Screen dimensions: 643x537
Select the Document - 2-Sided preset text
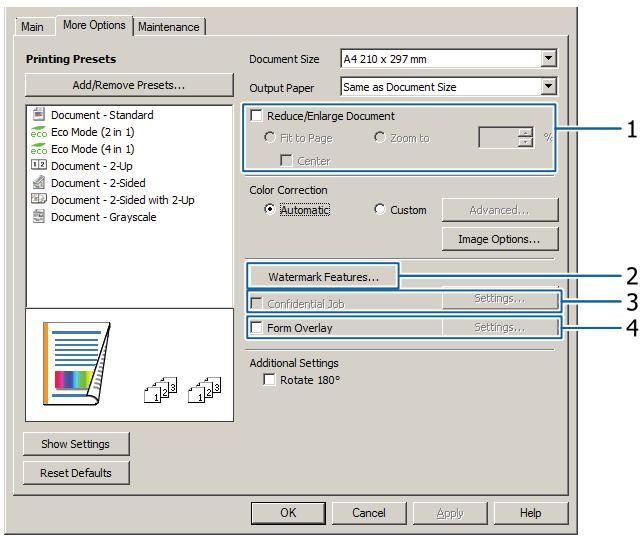coord(98,183)
